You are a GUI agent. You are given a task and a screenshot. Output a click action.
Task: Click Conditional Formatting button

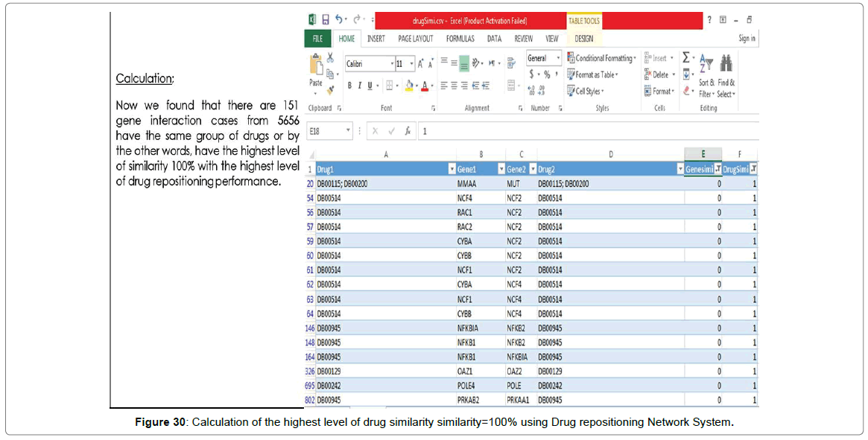(602, 58)
